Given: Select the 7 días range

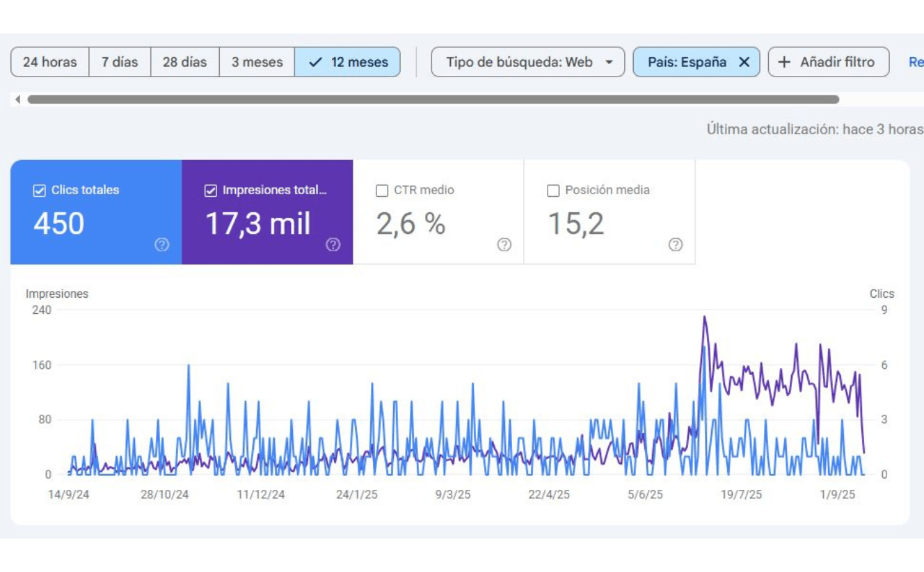Looking at the screenshot, I should pos(120,62).
